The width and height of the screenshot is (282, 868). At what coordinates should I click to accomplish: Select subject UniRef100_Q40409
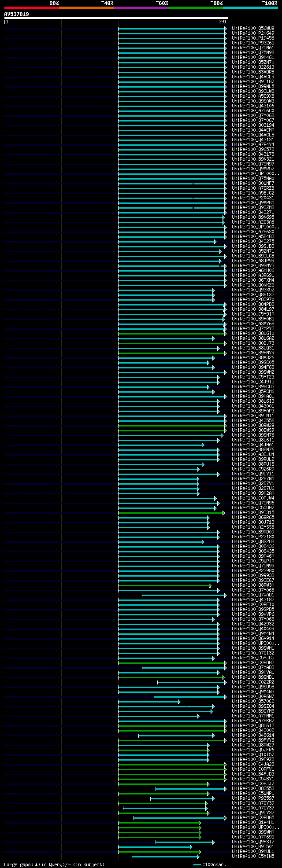(253, 629)
